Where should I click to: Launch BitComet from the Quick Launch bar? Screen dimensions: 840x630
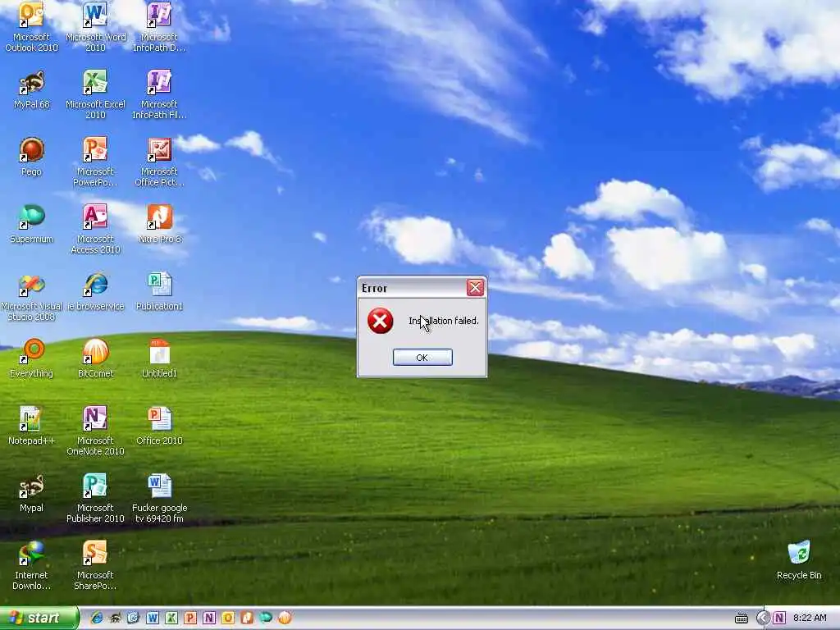[285, 618]
